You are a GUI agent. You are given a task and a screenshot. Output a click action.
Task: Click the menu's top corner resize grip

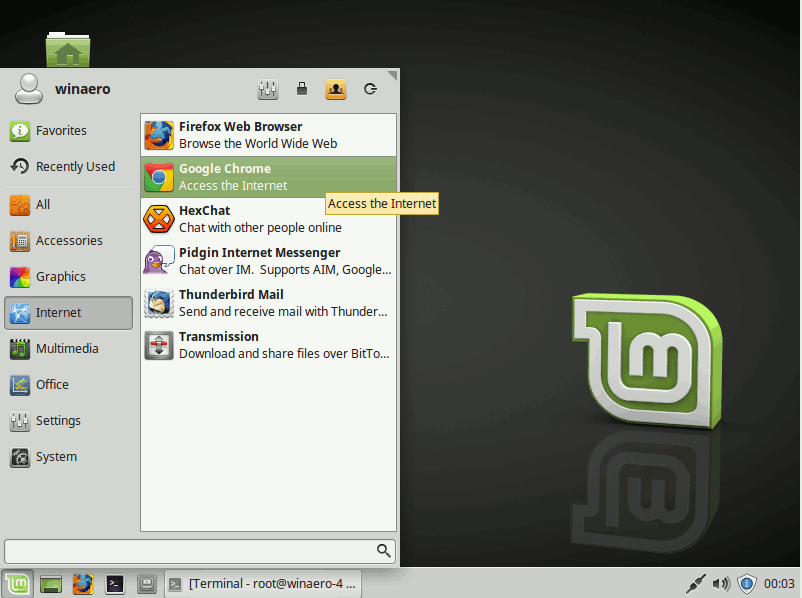(x=392, y=75)
